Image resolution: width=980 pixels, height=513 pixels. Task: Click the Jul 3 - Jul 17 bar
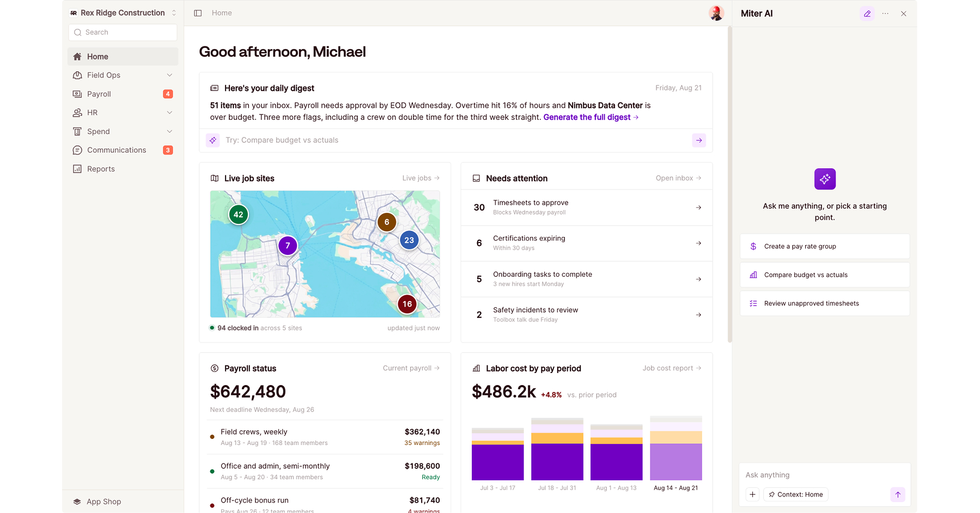click(x=497, y=454)
